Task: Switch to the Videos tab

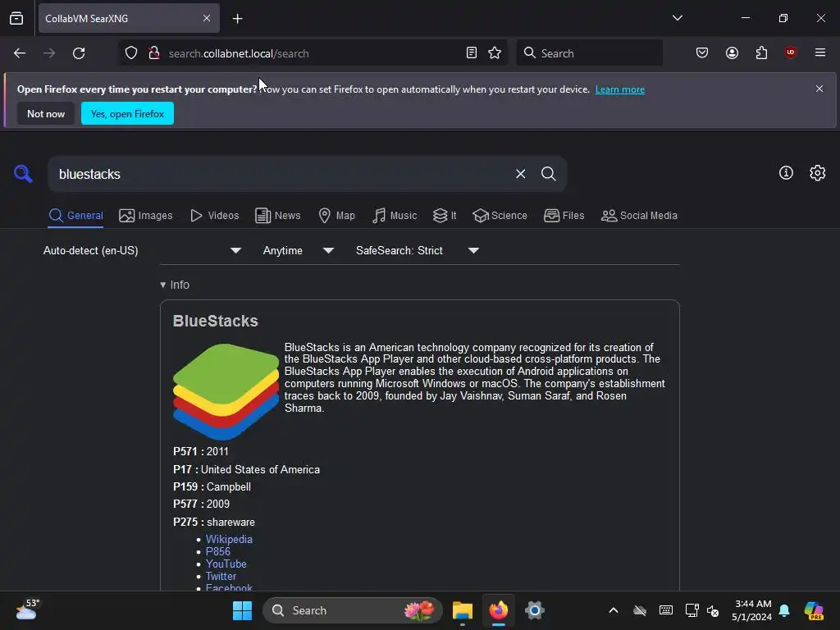Action: (215, 216)
